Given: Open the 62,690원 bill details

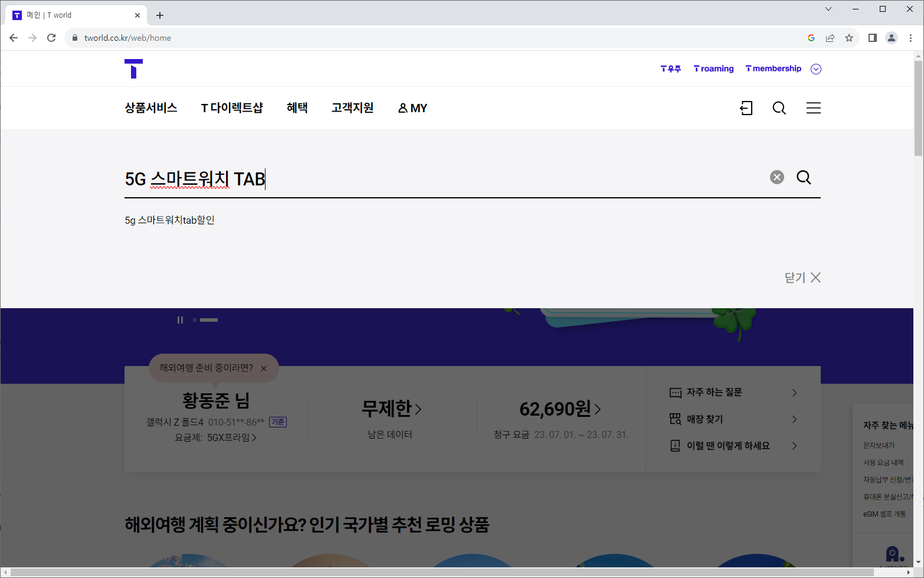Looking at the screenshot, I should [560, 409].
